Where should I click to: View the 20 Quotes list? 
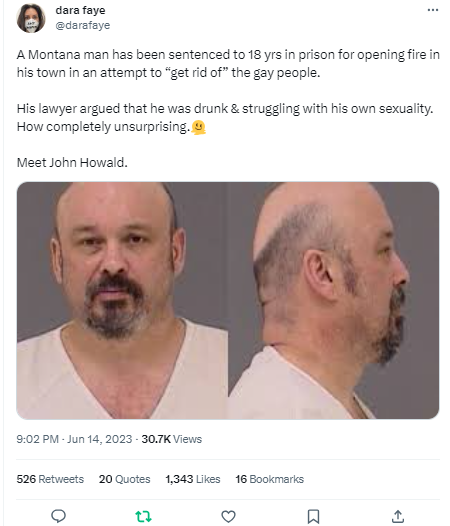(x=124, y=479)
